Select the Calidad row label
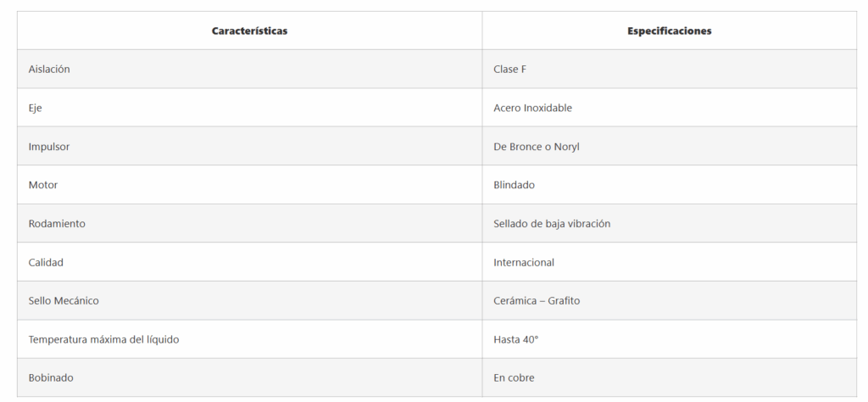This screenshot has height=402, width=868. [46, 262]
